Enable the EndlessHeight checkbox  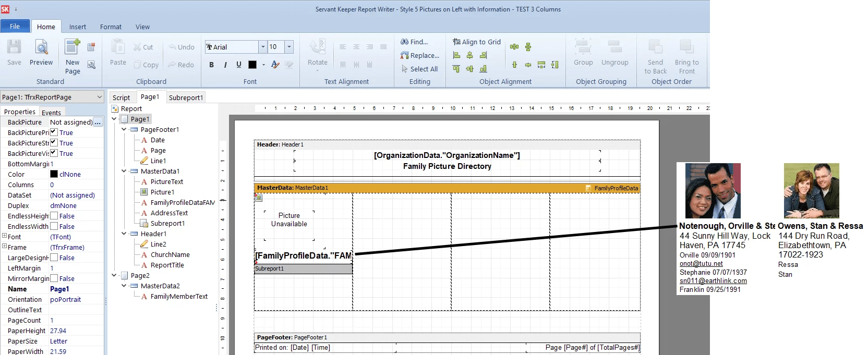[x=54, y=216]
